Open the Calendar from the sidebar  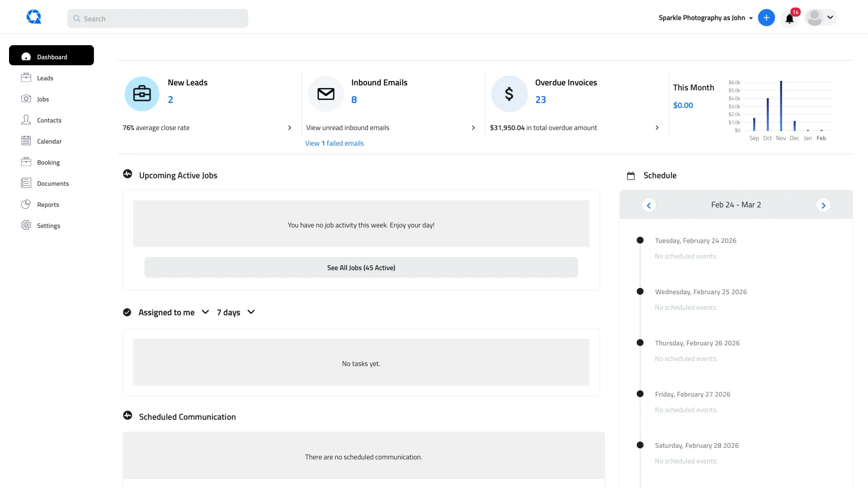coord(49,141)
